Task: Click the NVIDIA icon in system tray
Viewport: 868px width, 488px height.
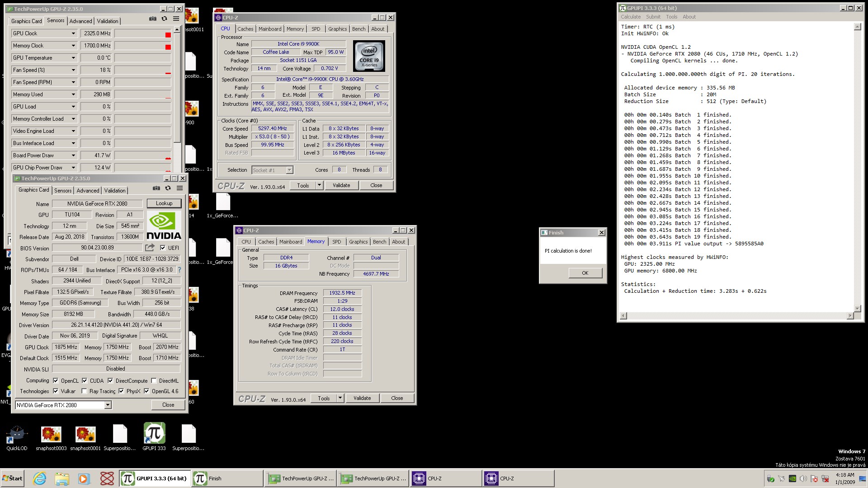Action: (793, 479)
